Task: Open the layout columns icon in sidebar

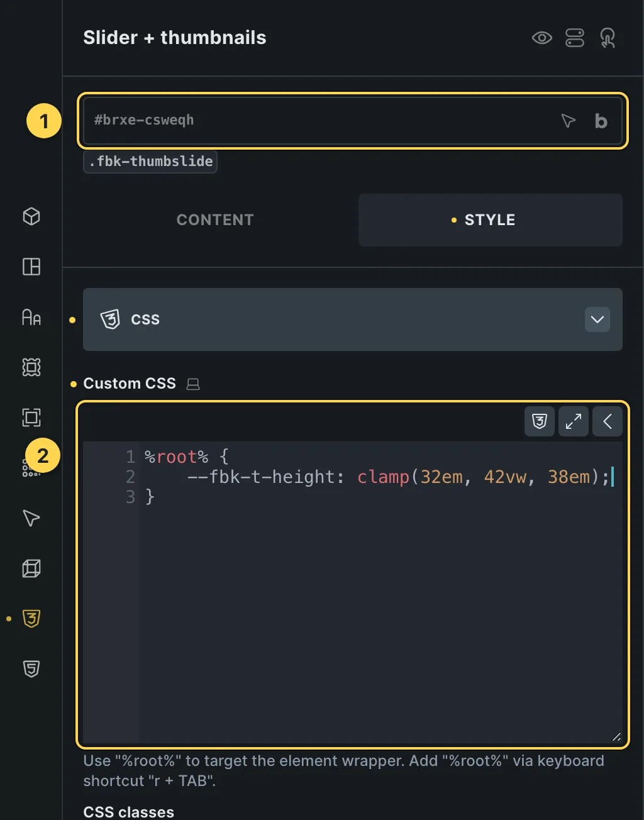Action: tap(31, 267)
